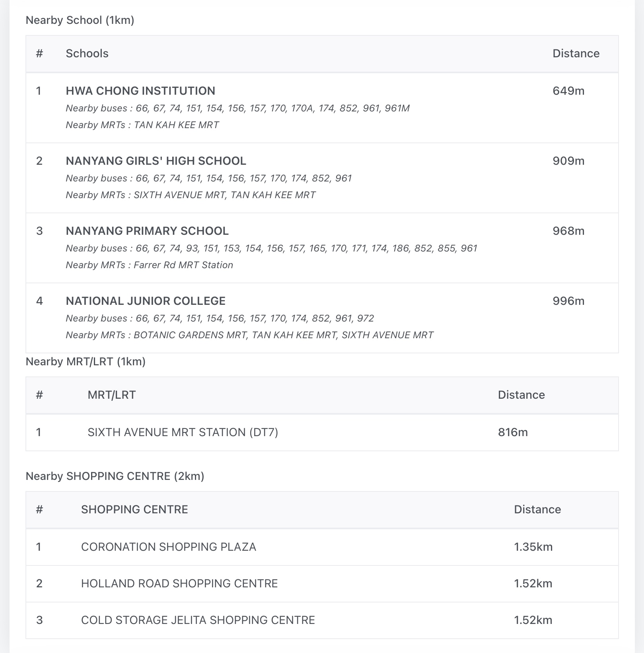
Task: Click Cold Storage Jelita Shopping Centre
Action: click(x=198, y=620)
